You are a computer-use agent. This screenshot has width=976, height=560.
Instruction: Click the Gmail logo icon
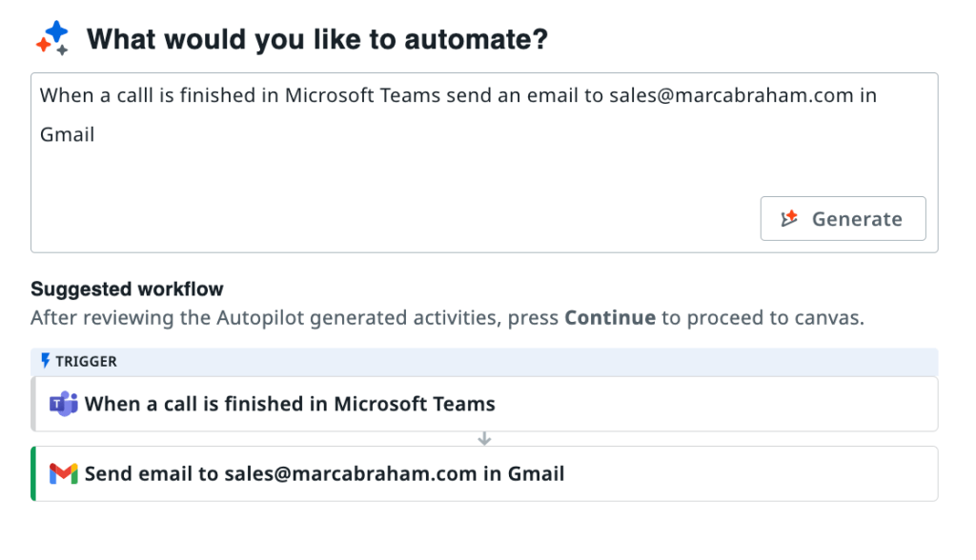64,473
